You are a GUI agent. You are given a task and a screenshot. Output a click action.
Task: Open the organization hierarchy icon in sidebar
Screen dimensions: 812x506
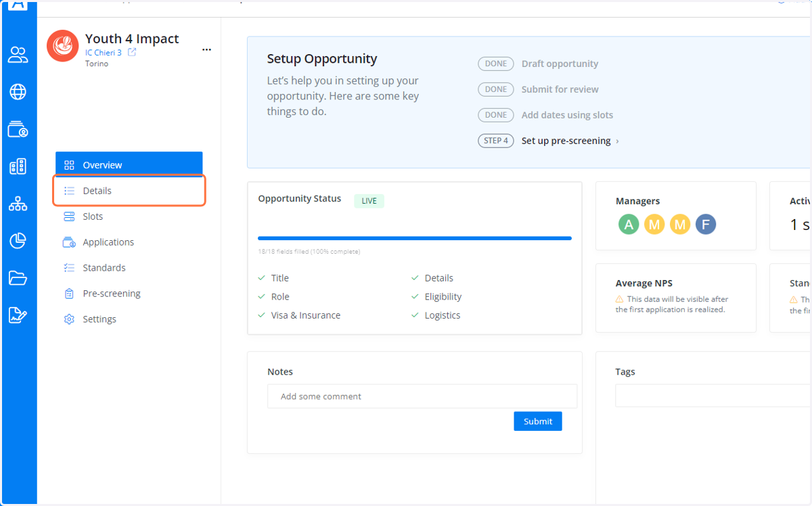(x=18, y=204)
